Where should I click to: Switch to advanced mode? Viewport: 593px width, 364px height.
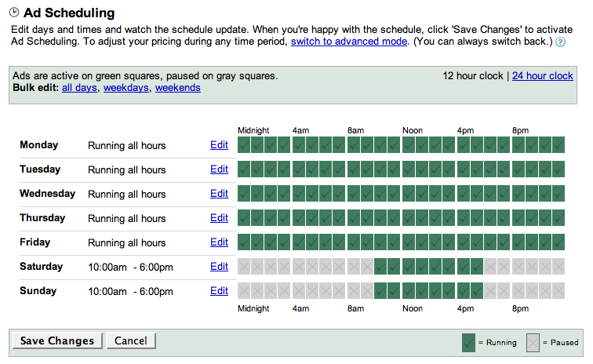[349, 41]
